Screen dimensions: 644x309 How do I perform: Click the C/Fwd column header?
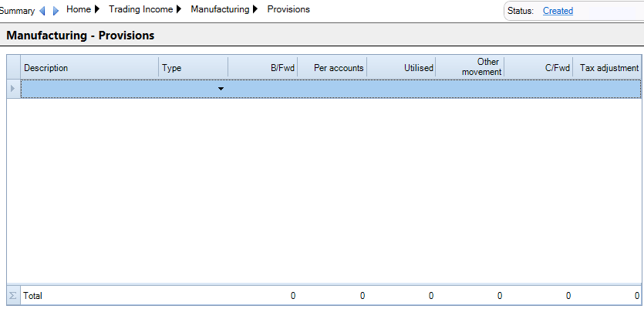(538, 68)
